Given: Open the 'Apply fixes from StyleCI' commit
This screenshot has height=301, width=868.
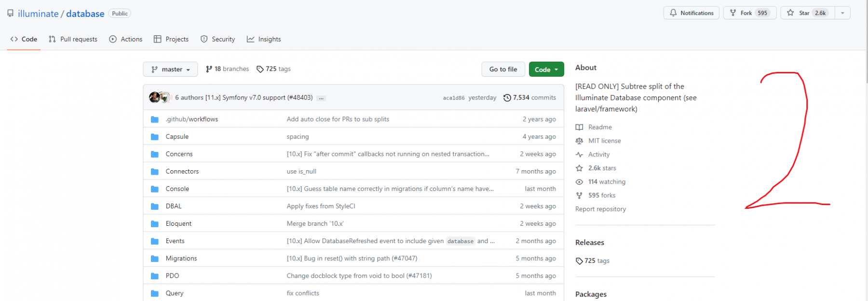Looking at the screenshot, I should (321, 206).
